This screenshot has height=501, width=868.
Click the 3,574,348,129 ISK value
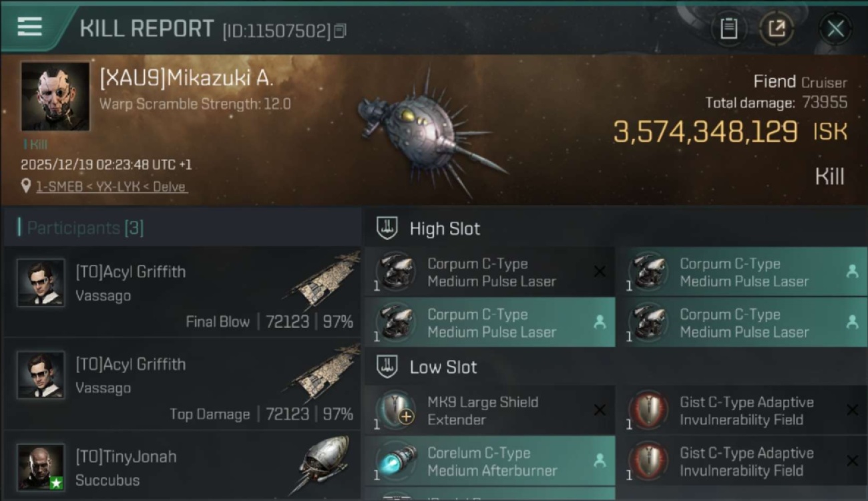tap(705, 132)
